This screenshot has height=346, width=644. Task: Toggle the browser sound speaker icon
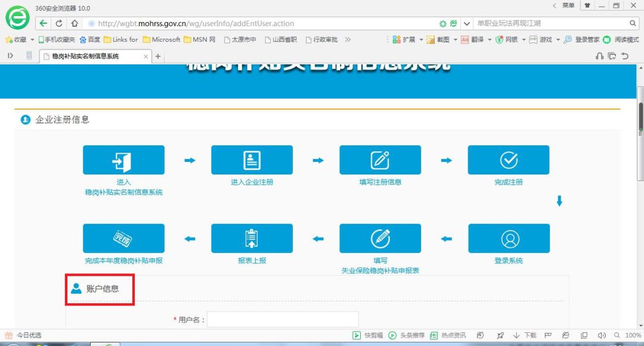[602, 335]
